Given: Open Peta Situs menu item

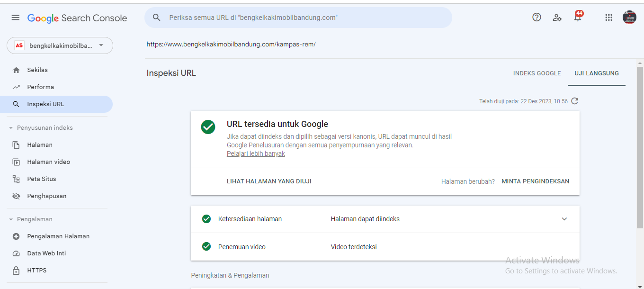Looking at the screenshot, I should pos(56,179).
